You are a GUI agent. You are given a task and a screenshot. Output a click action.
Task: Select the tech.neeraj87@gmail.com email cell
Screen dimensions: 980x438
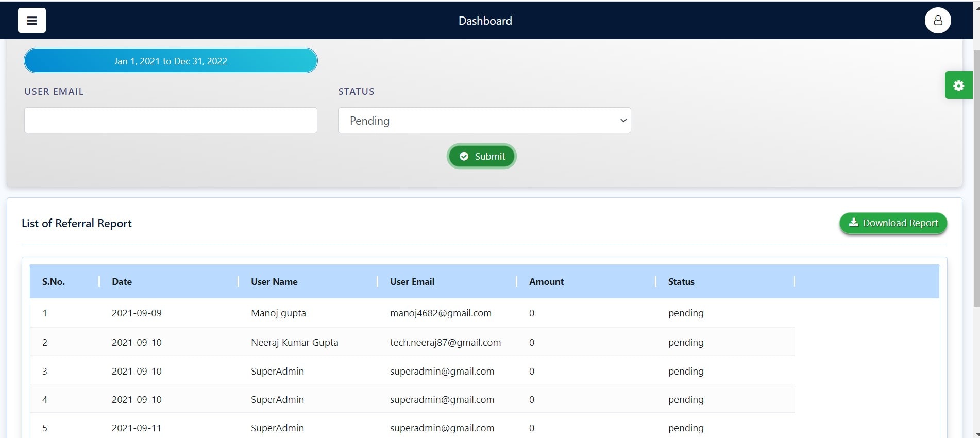coord(445,342)
